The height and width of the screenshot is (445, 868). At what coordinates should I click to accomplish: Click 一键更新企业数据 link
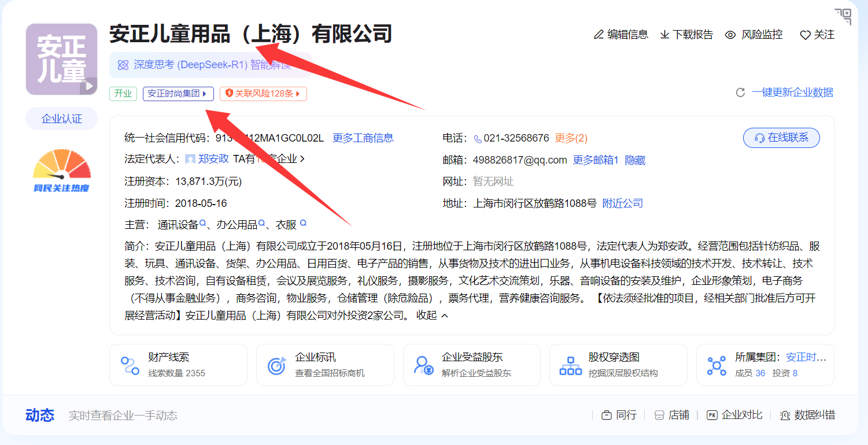coord(793,92)
